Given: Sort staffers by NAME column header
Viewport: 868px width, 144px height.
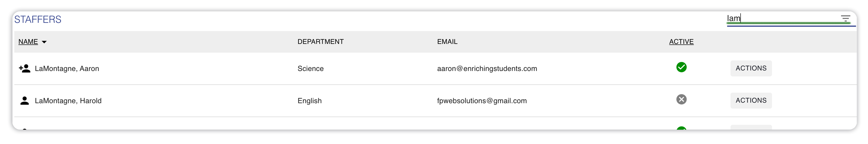Looking at the screenshot, I should pos(28,42).
